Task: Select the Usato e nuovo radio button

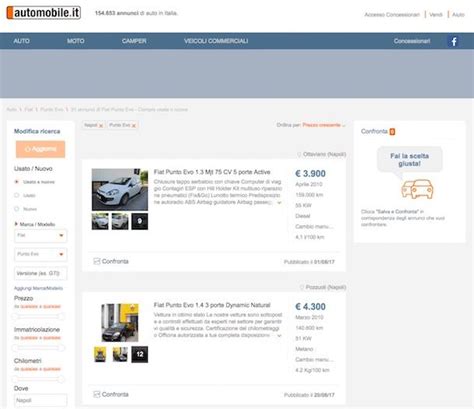Action: [16, 182]
